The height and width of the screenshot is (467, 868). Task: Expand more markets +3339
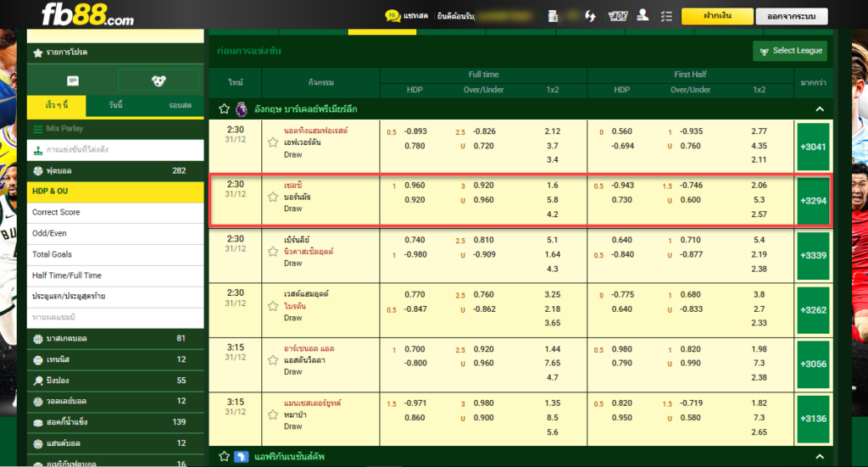[813, 256]
